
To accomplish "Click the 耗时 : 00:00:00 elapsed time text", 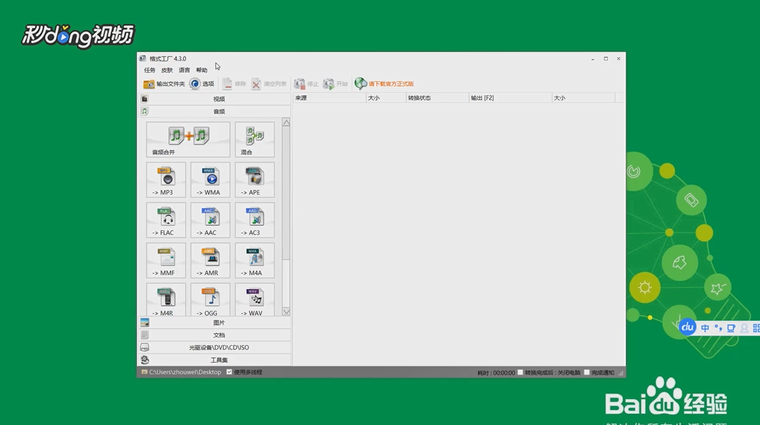I will point(496,373).
